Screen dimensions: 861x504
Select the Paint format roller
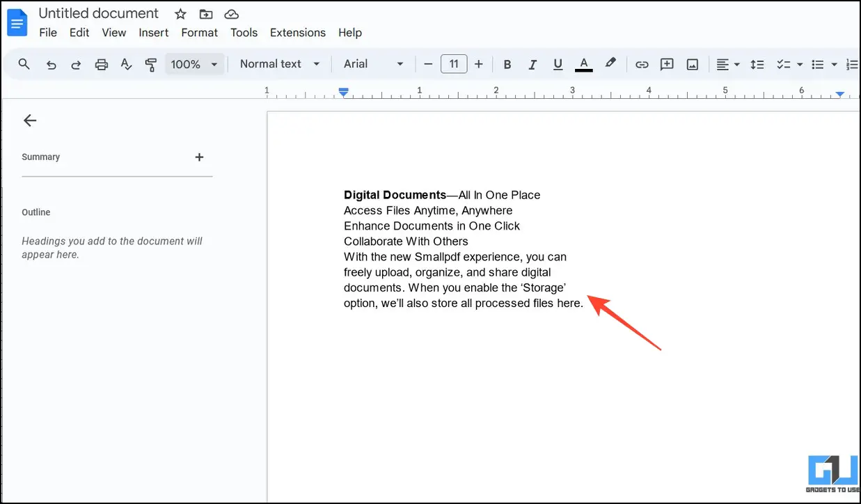coord(151,64)
